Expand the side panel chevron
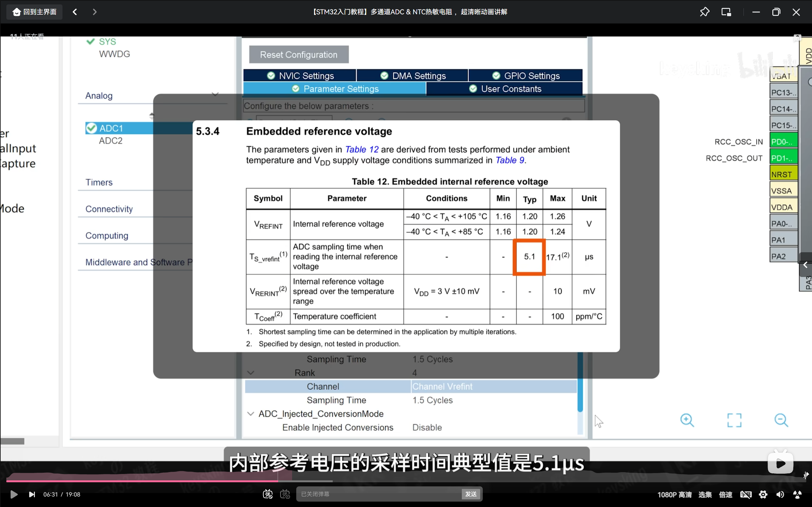Screen dimensions: 812x507 coord(805,265)
